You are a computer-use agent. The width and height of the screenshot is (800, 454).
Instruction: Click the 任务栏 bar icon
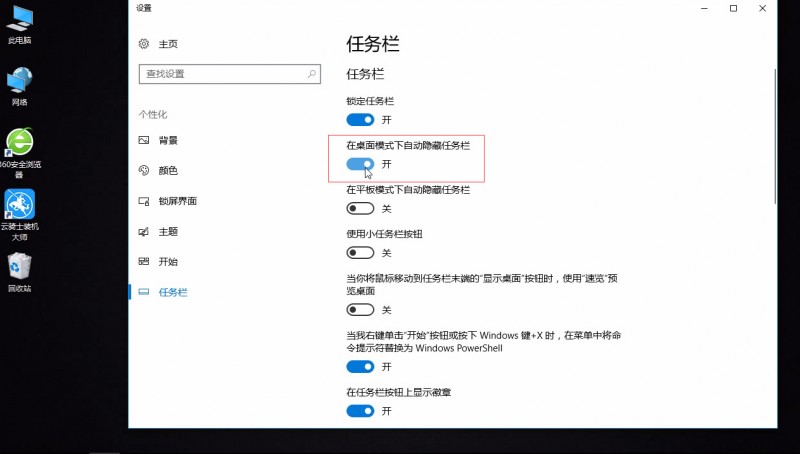pyautogui.click(x=144, y=292)
